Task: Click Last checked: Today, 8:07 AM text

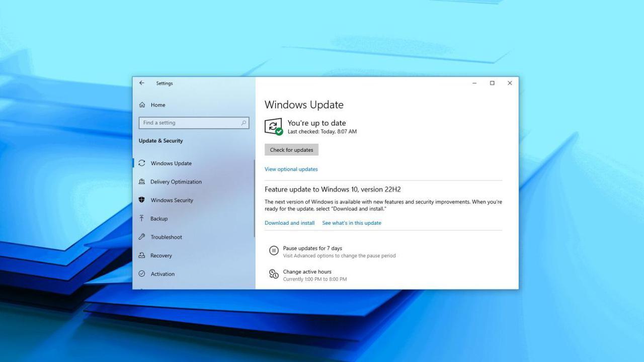Action: point(322,132)
